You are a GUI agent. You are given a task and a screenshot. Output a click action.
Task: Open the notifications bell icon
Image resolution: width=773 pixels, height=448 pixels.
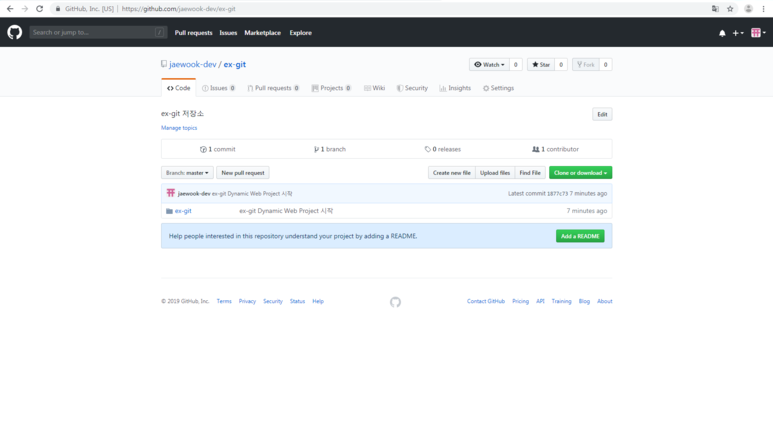(x=722, y=33)
